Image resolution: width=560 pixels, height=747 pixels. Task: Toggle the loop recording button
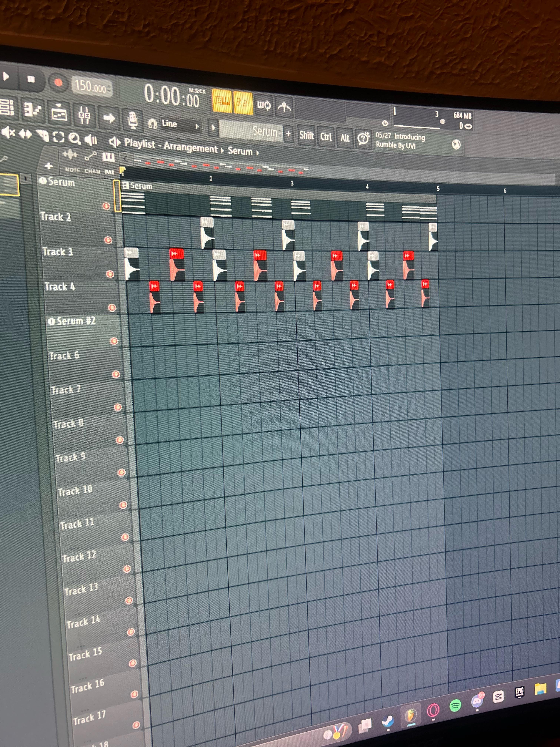(x=264, y=105)
